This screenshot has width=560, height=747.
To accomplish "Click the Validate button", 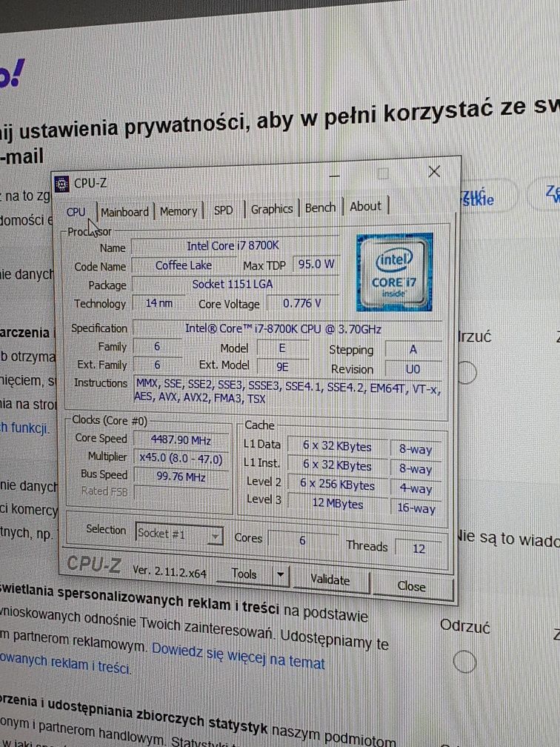I will coord(330,580).
